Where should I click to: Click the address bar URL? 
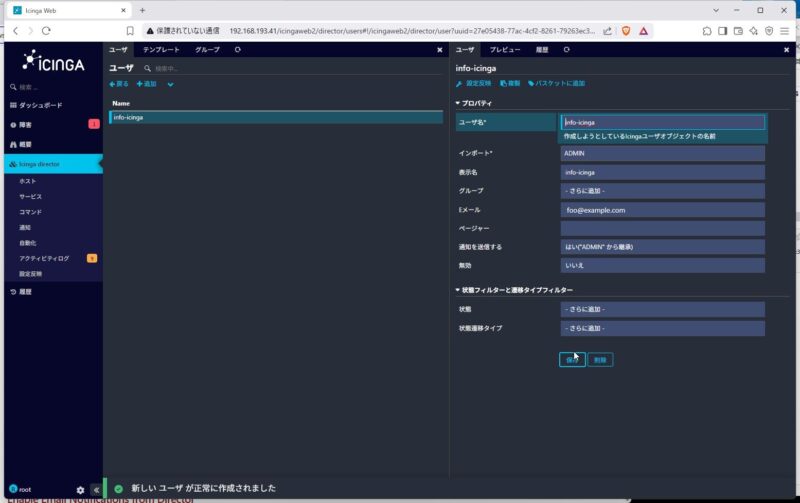412,31
